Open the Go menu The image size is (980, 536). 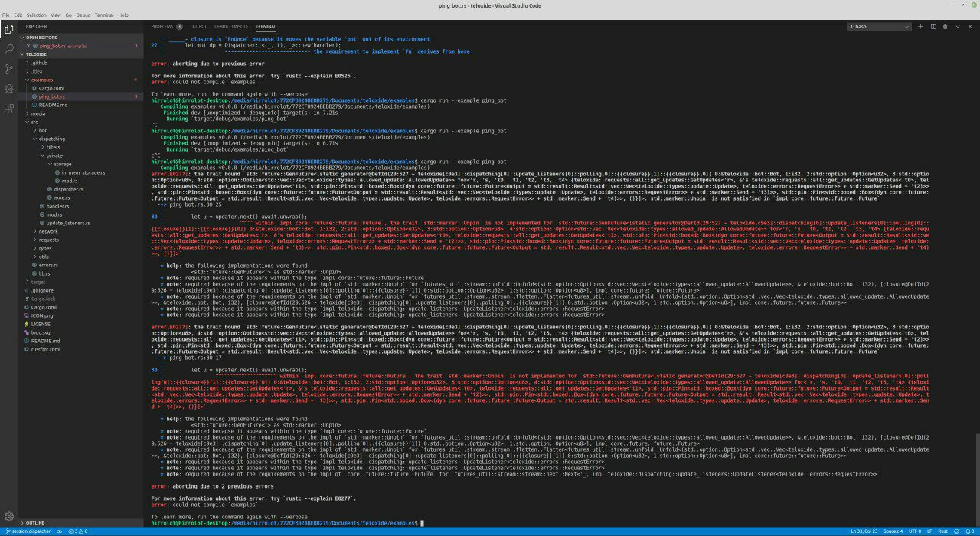pos(68,15)
